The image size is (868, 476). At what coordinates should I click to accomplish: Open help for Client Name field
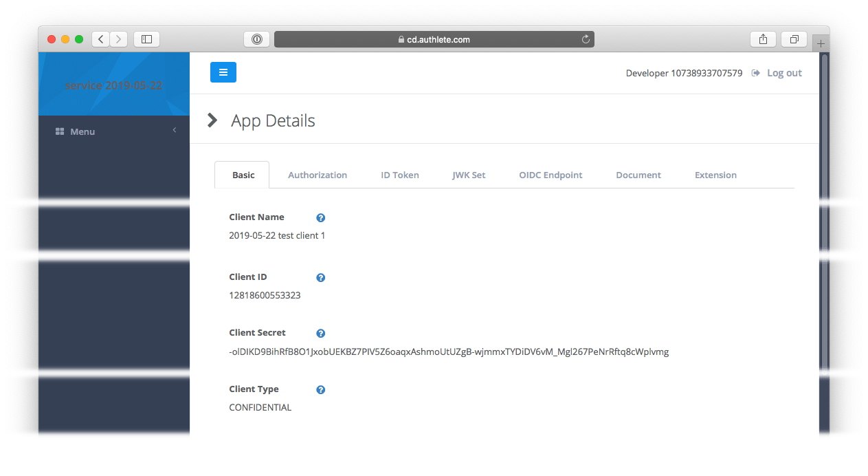(320, 218)
